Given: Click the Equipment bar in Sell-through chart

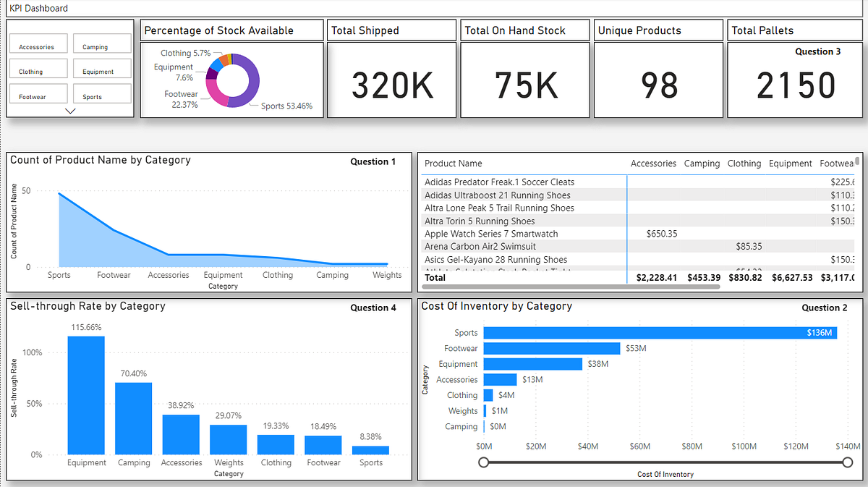Looking at the screenshot, I should click(x=86, y=394).
